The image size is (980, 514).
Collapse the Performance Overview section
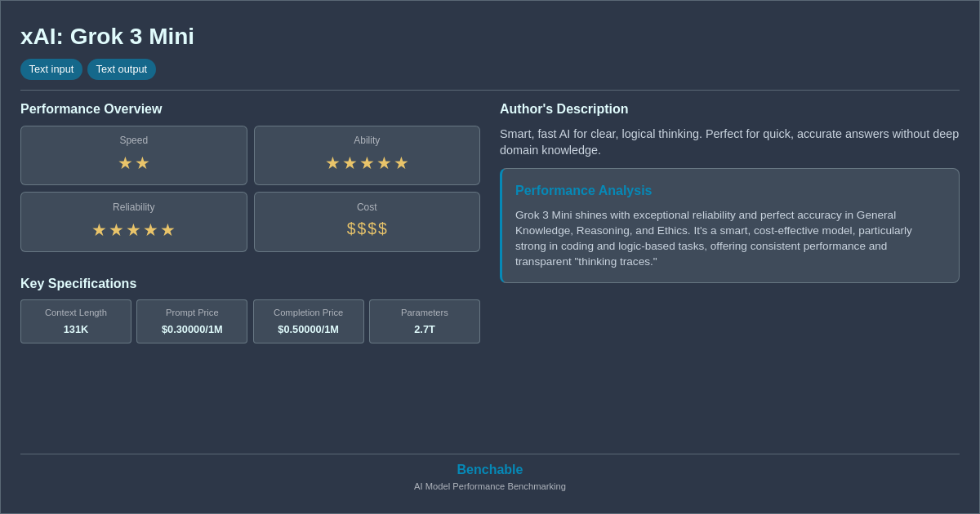point(91,109)
